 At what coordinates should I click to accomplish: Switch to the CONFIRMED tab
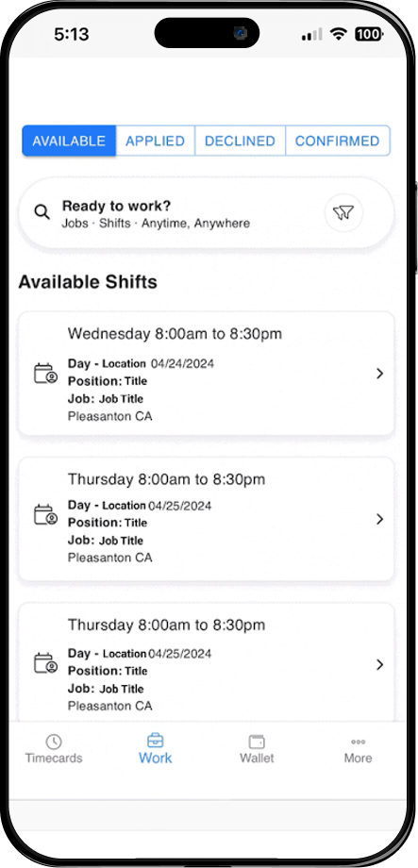click(338, 141)
